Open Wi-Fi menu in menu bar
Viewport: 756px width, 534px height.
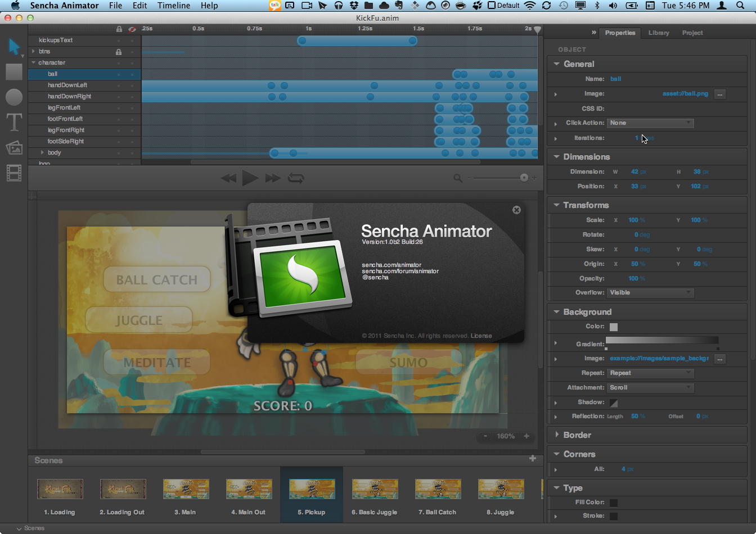click(x=530, y=6)
